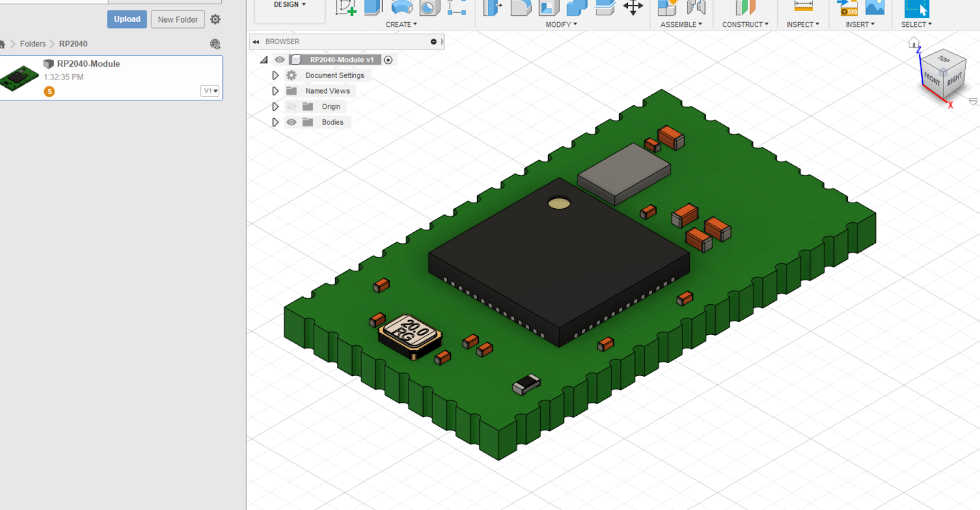Viewport: 980px width, 510px height.
Task: Open the RP2040-Module file thumbnail
Action: pyautogui.click(x=20, y=78)
